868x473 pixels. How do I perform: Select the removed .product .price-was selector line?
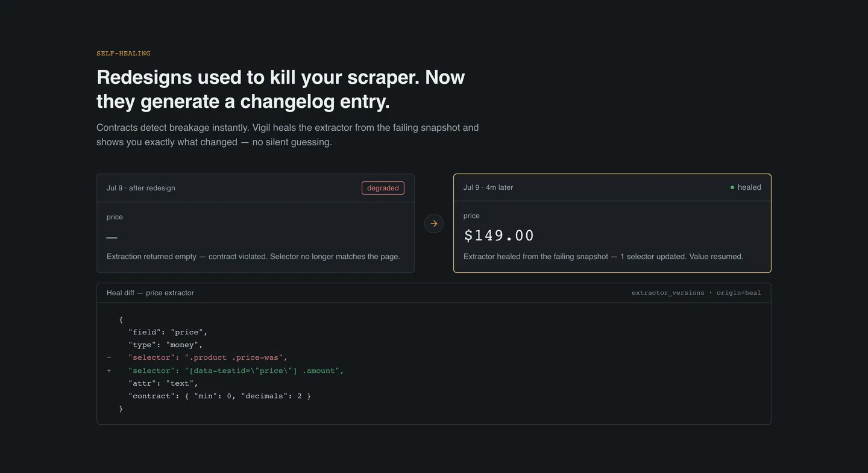tap(208, 358)
